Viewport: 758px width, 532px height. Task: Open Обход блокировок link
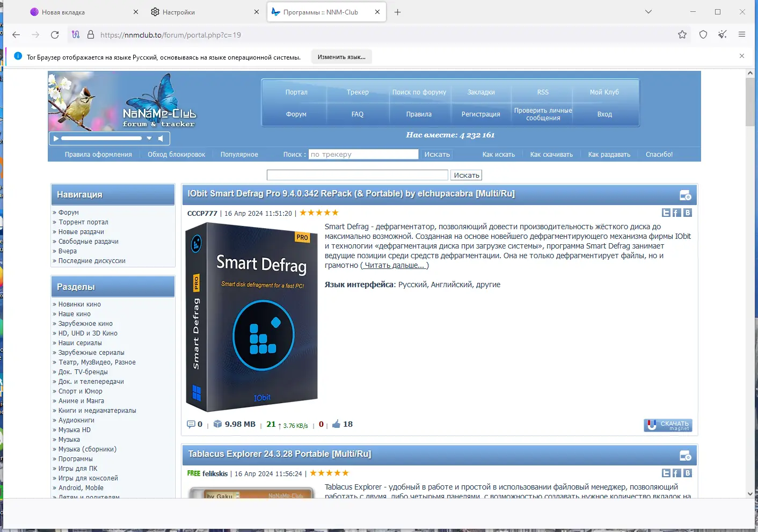[177, 155]
